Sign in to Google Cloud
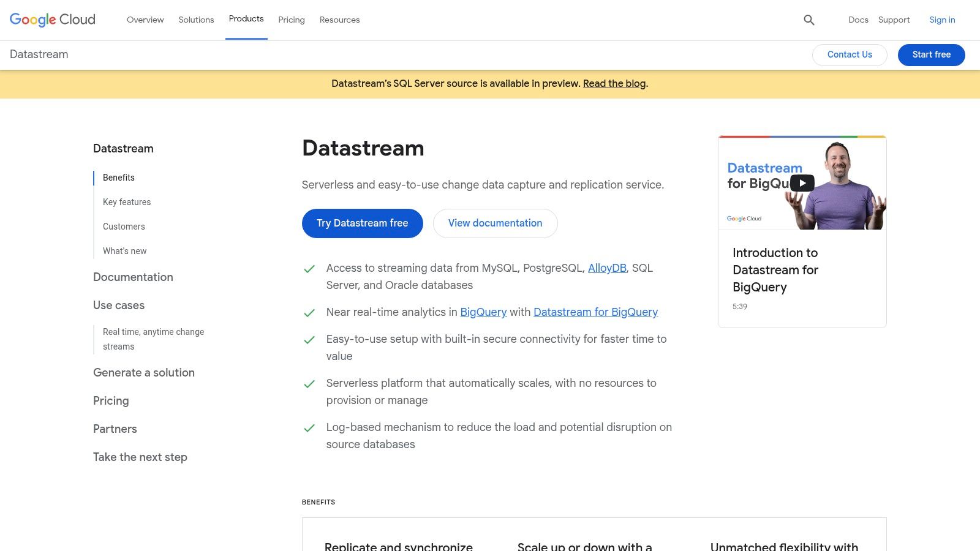Image resolution: width=980 pixels, height=551 pixels. coord(942,20)
